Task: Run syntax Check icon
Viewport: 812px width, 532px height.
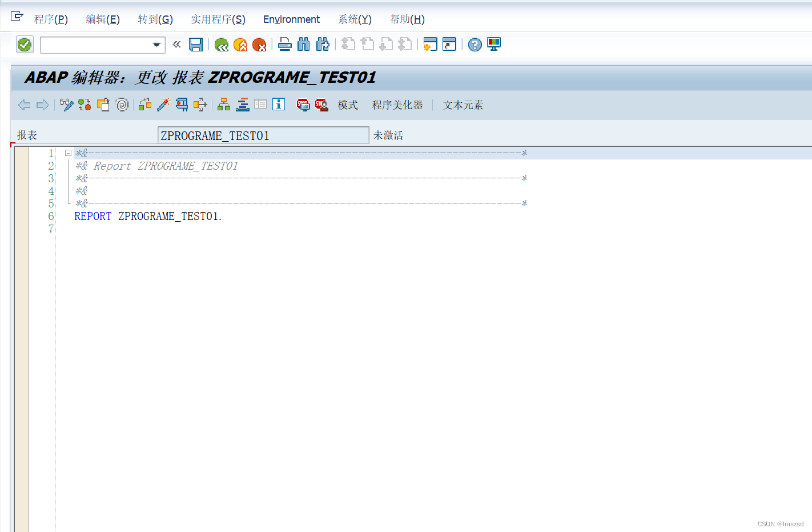Action: (x=146, y=105)
